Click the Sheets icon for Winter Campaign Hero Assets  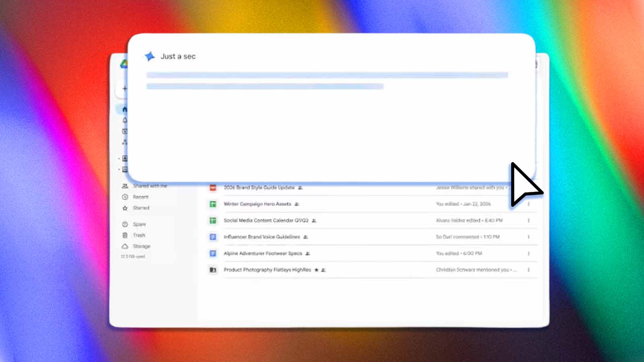(x=213, y=204)
